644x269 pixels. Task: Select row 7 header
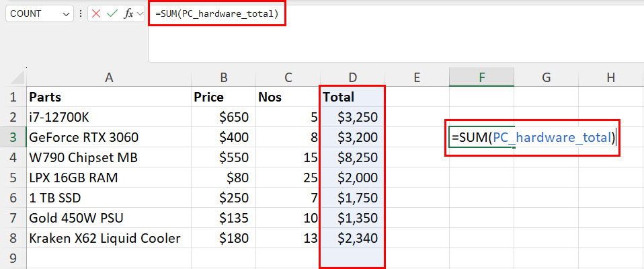pyautogui.click(x=13, y=218)
